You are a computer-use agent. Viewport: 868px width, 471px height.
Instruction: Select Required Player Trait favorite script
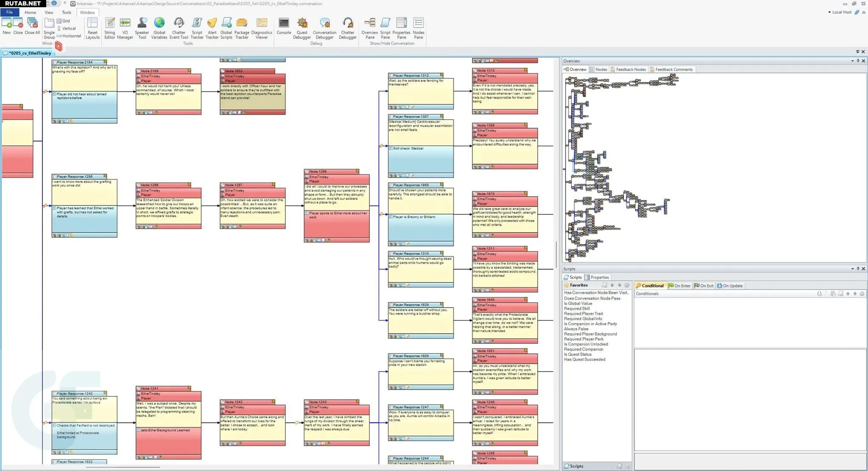[583, 314]
